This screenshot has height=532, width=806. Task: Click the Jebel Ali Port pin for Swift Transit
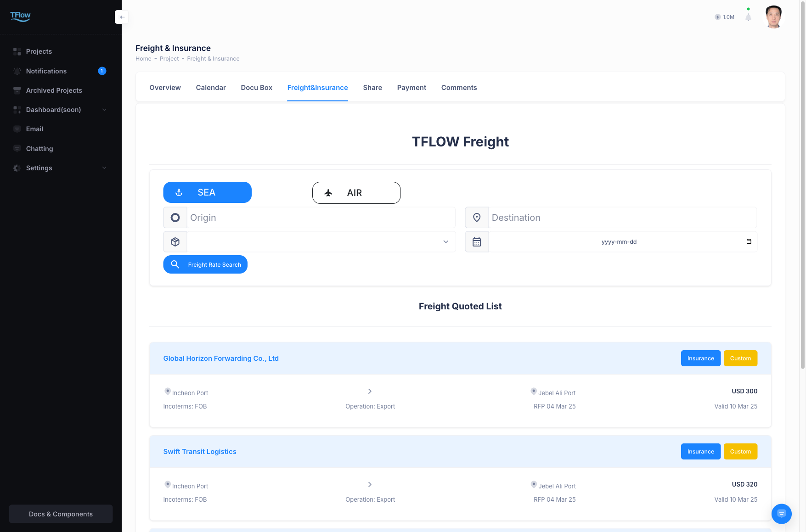pyautogui.click(x=534, y=485)
